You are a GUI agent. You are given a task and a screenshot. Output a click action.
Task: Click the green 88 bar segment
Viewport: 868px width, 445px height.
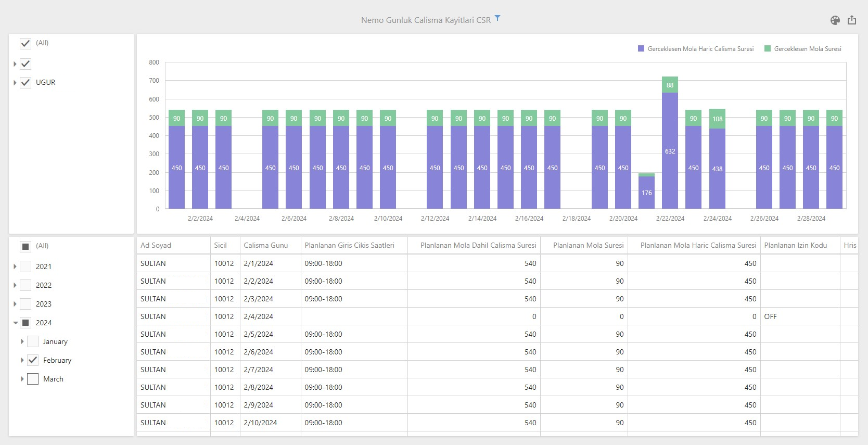click(670, 85)
